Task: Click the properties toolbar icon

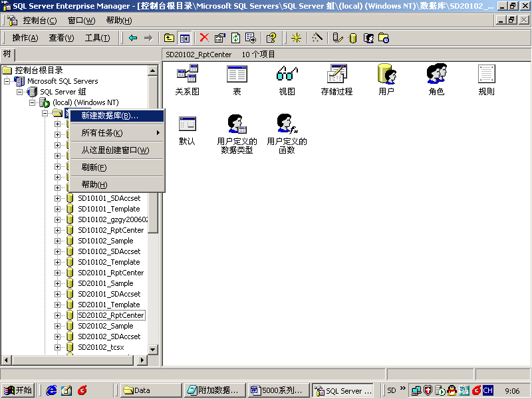Action: point(220,38)
